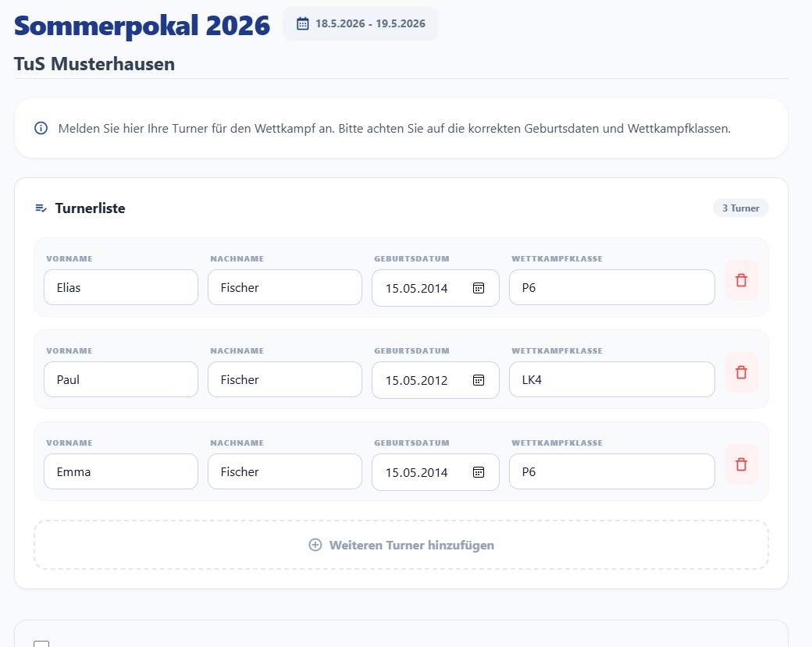Click the Turnerliste section title

(90, 208)
